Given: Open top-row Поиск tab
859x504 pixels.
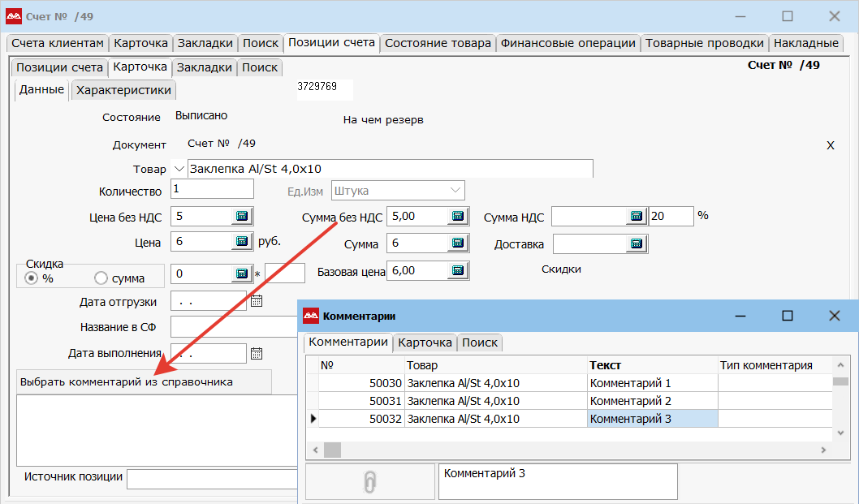Looking at the screenshot, I should pyautogui.click(x=261, y=43).
